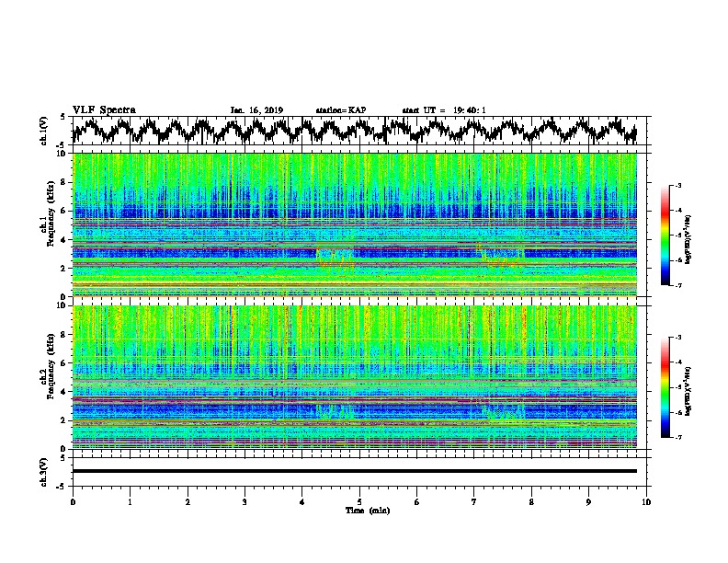
Task: Click the "-3" tick on the ch.1 colorbar
Action: click(x=678, y=185)
